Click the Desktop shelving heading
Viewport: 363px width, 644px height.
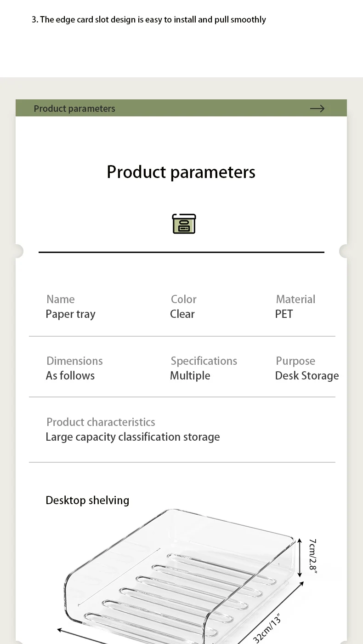(x=87, y=500)
